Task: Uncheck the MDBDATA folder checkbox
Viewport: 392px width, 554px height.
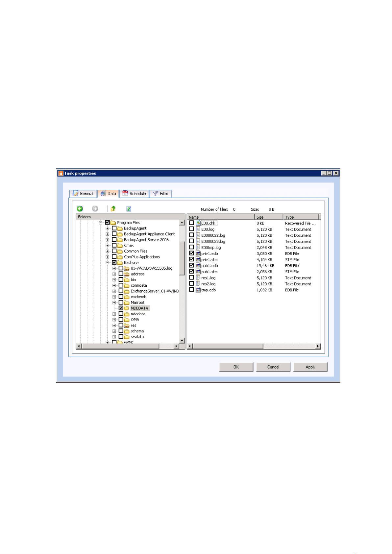Action: point(121,308)
